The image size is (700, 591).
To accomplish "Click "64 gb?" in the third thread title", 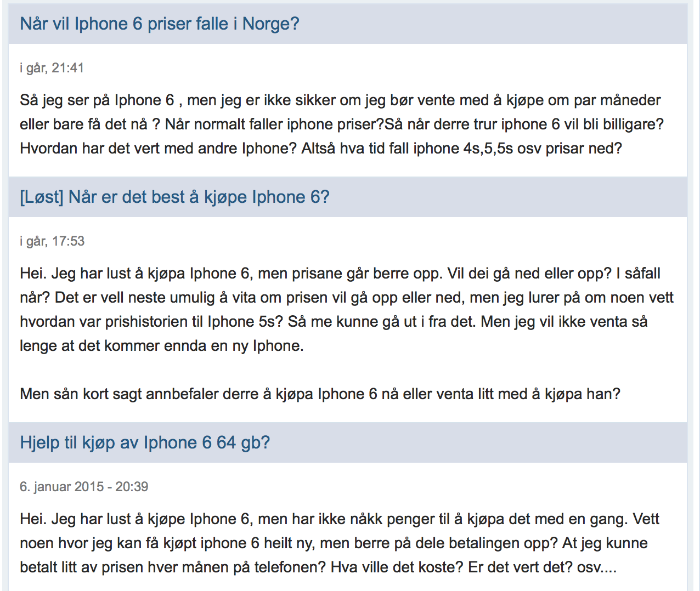I will (243, 442).
